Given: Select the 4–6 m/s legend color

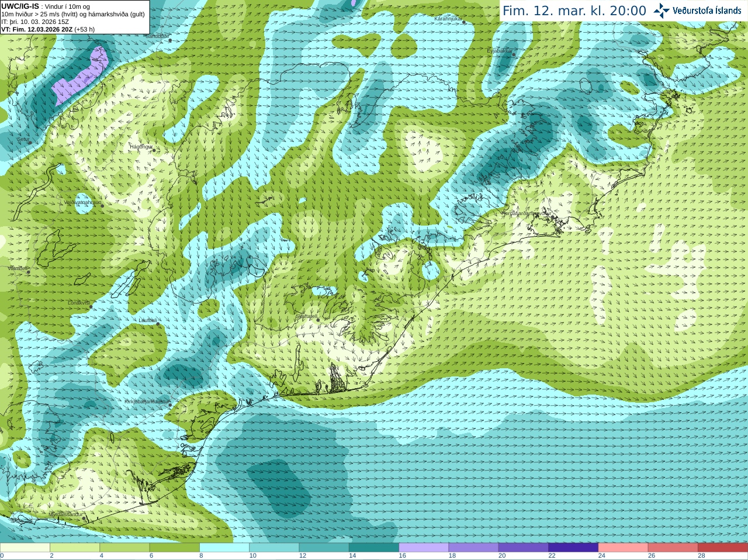Looking at the screenshot, I should pos(124,548).
